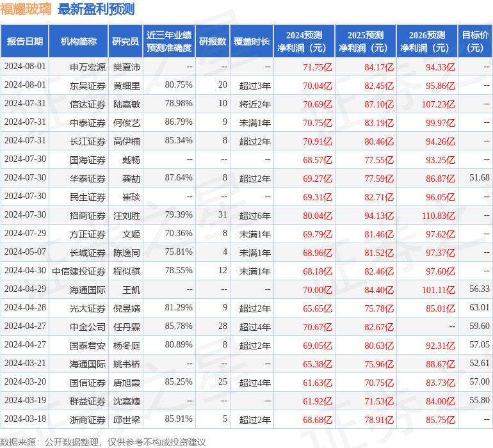Click researcher name 姚书桥
Screen dimensions: 493x448
(127, 364)
